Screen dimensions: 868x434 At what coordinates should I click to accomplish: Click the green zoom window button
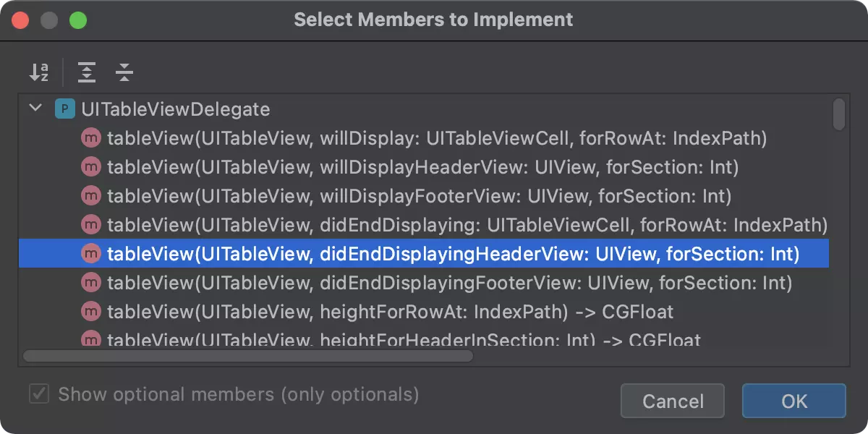click(x=78, y=20)
